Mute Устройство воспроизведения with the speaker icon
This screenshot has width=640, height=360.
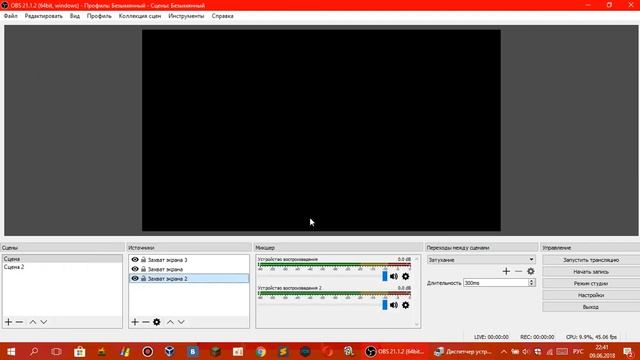click(x=393, y=276)
